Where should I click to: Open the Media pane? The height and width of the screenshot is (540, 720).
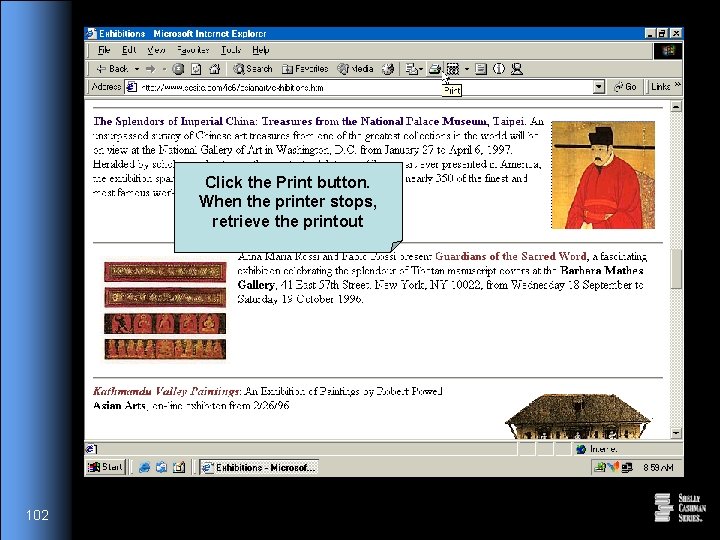[355, 69]
